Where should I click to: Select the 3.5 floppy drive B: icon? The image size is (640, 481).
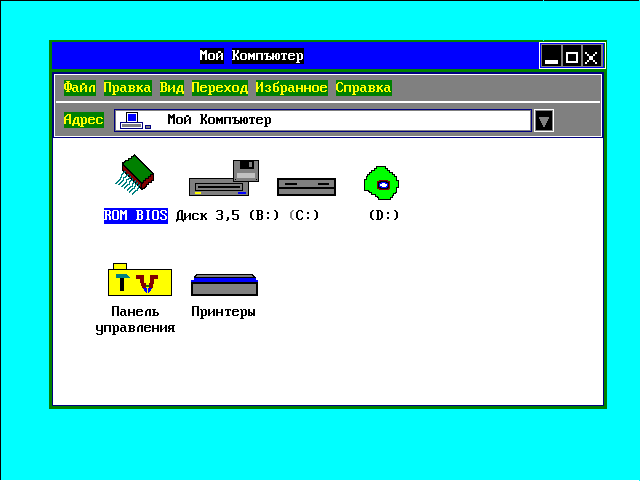point(224,178)
